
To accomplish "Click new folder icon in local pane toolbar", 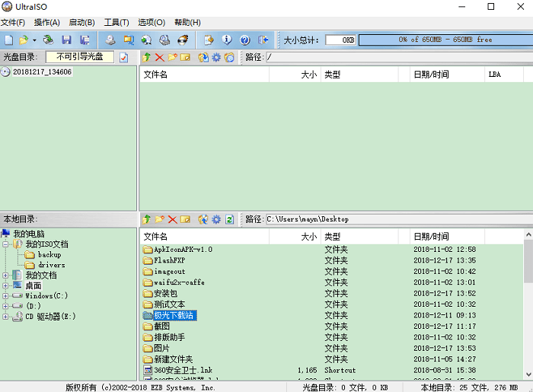I will click(159, 219).
